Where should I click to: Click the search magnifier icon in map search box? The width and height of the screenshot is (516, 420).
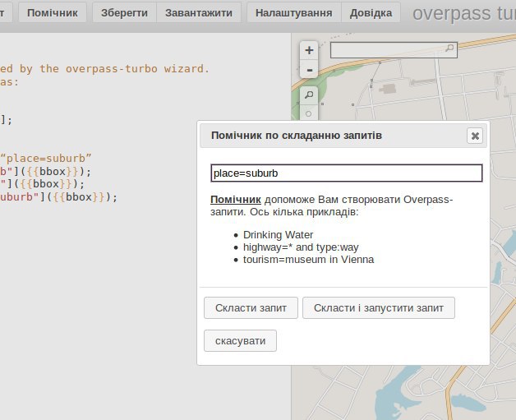[449, 48]
